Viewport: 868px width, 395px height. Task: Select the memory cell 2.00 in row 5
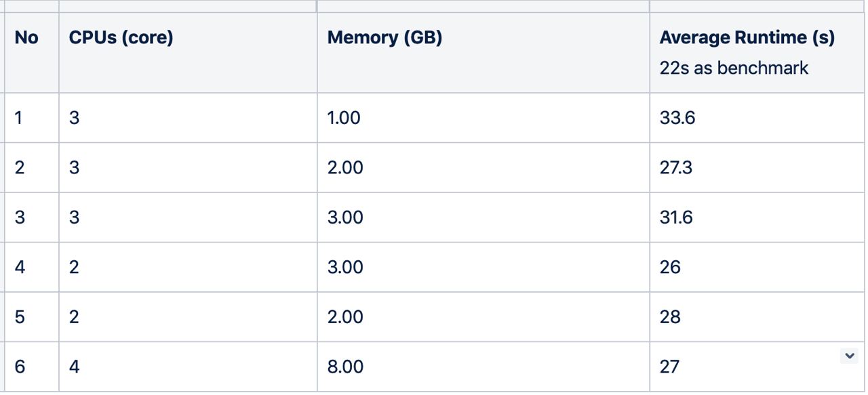coord(484,317)
